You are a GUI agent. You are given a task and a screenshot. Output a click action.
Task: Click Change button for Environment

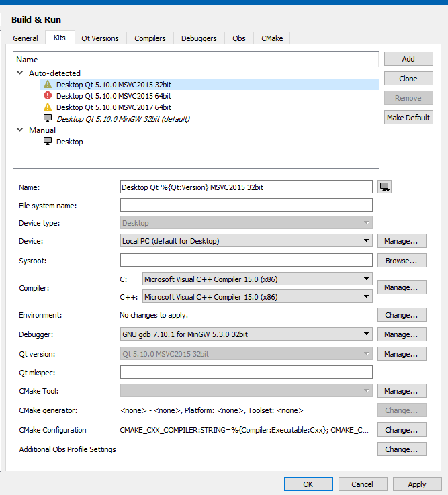[x=402, y=315]
